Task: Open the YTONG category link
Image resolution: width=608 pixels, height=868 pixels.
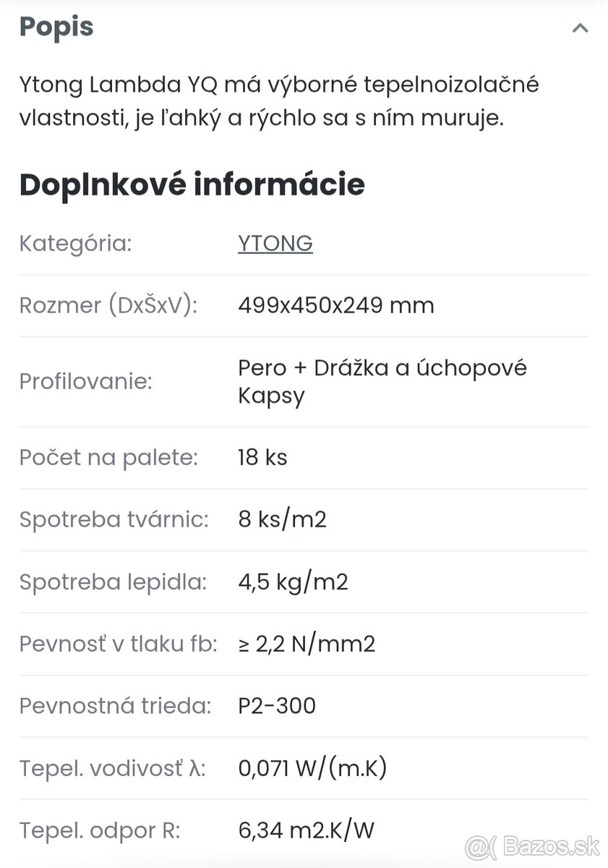Action: tap(275, 244)
